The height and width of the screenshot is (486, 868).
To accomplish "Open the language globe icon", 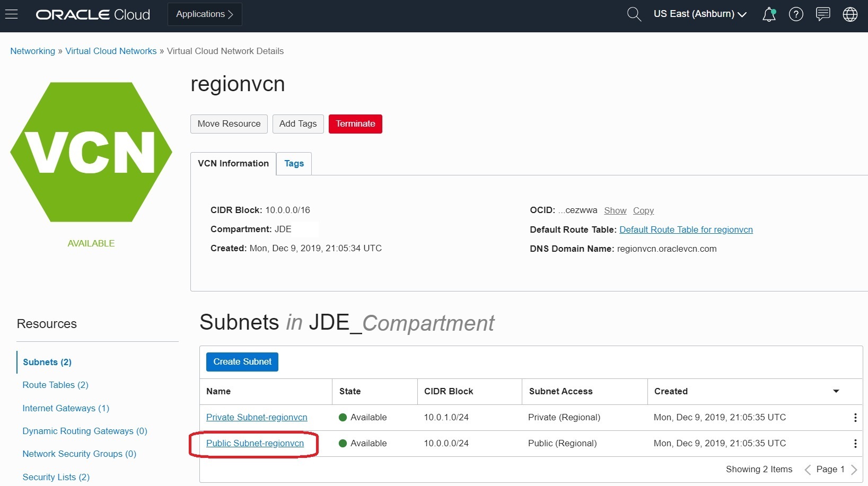I will tap(850, 14).
